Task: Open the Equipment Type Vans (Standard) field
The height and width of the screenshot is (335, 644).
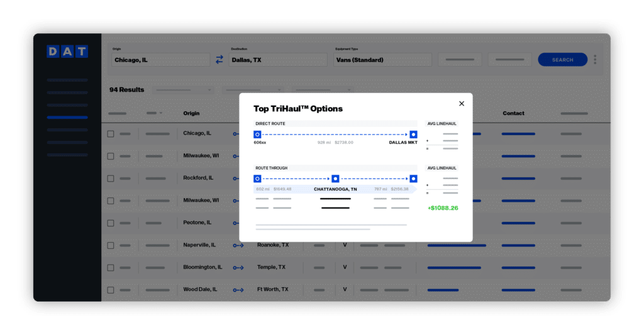Action: (382, 60)
